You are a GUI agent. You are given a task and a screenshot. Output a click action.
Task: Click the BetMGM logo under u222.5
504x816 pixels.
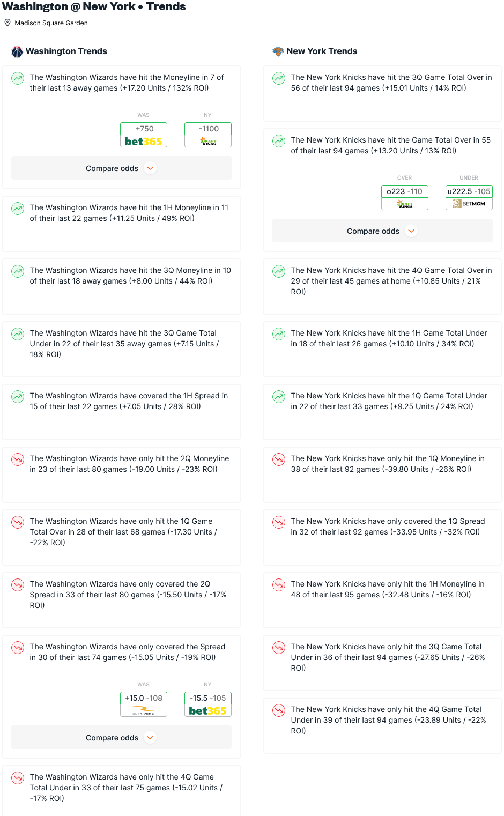click(x=469, y=204)
